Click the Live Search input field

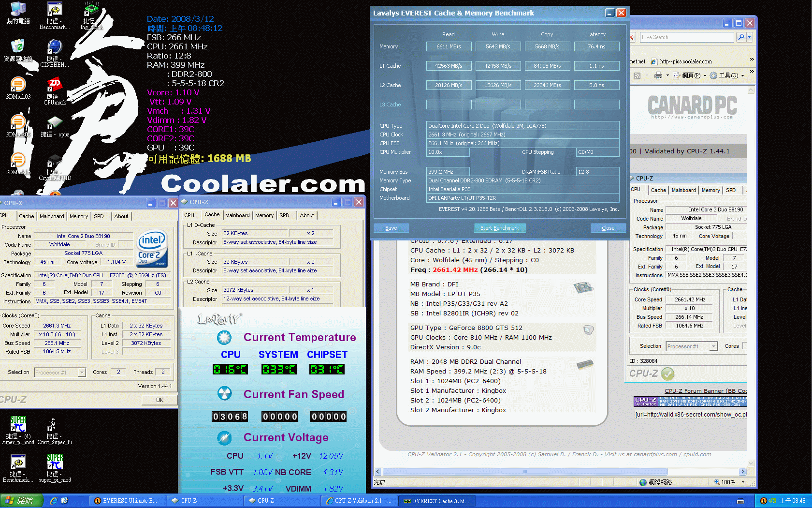coord(687,37)
